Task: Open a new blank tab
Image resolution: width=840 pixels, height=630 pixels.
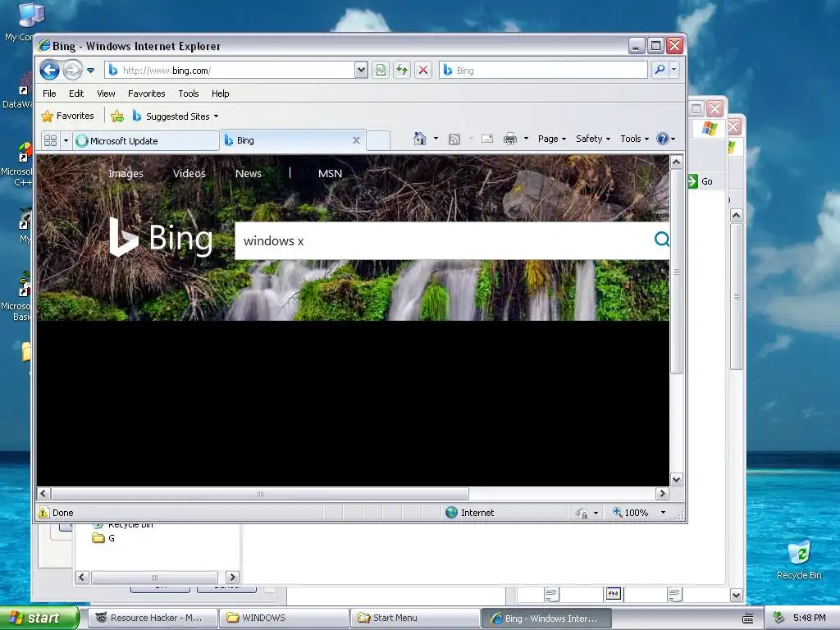Action: [378, 140]
